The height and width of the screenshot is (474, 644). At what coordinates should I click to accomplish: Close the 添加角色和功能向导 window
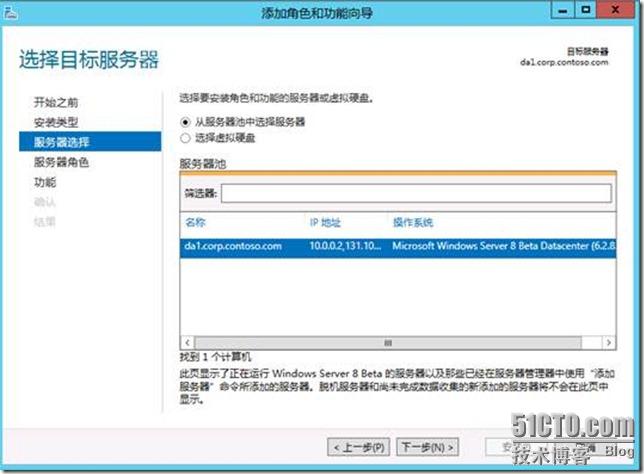point(615,11)
